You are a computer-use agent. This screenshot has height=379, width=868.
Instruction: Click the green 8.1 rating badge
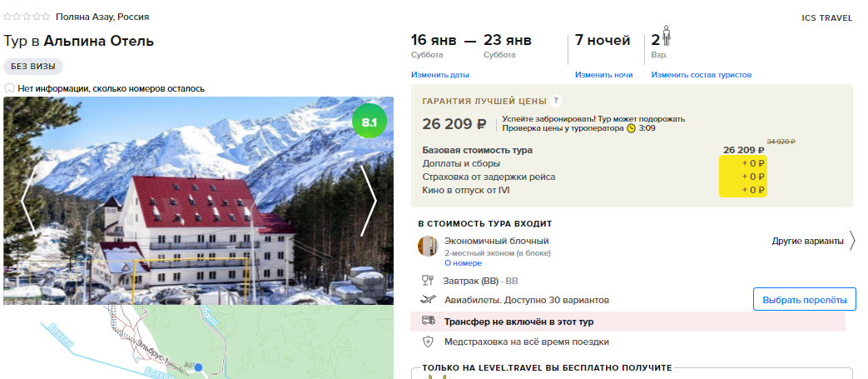click(x=370, y=122)
